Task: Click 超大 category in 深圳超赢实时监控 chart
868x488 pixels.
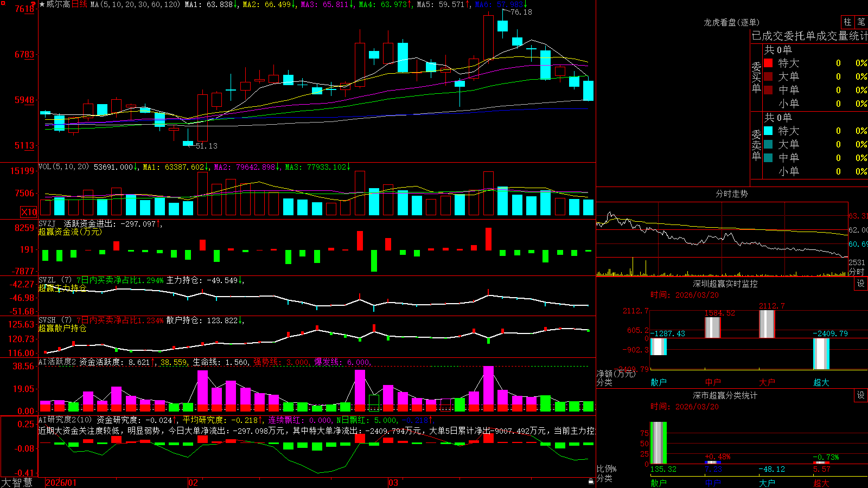Action: [x=821, y=382]
